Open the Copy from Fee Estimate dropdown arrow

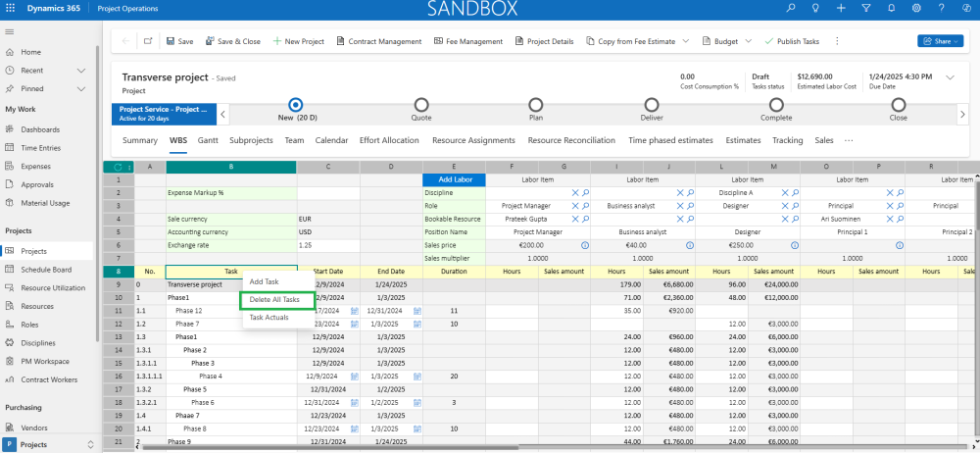point(686,41)
